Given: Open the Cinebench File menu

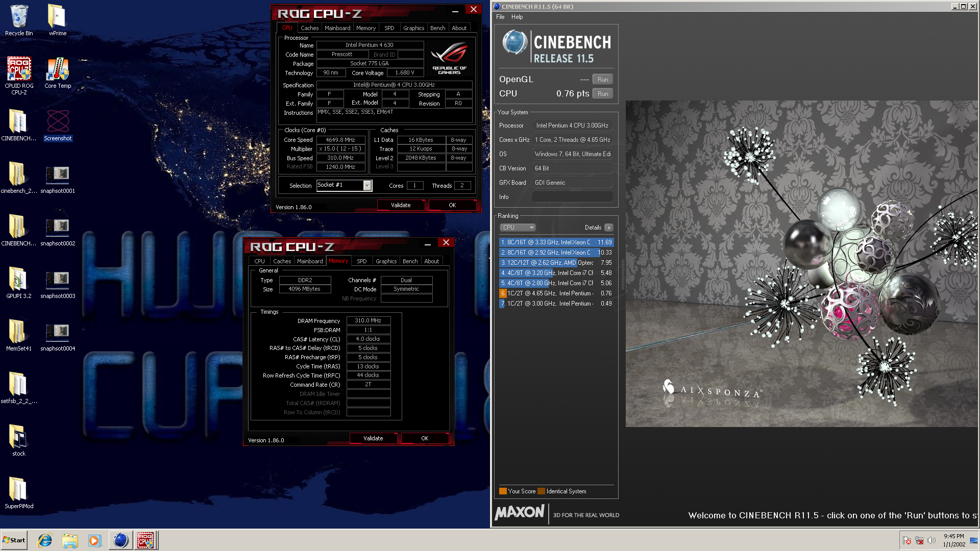Looking at the screenshot, I should (x=500, y=17).
